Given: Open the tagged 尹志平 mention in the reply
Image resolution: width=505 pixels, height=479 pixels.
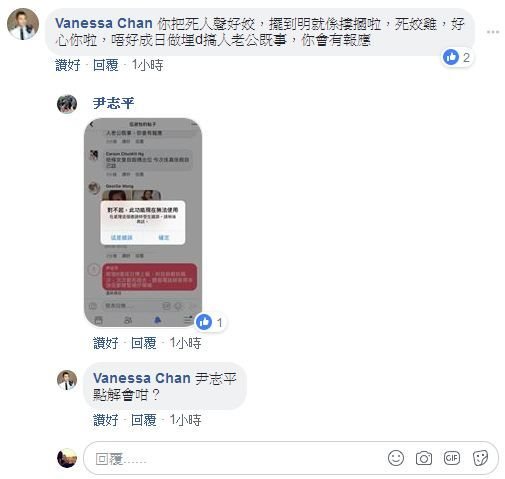Looking at the screenshot, I should tap(216, 378).
